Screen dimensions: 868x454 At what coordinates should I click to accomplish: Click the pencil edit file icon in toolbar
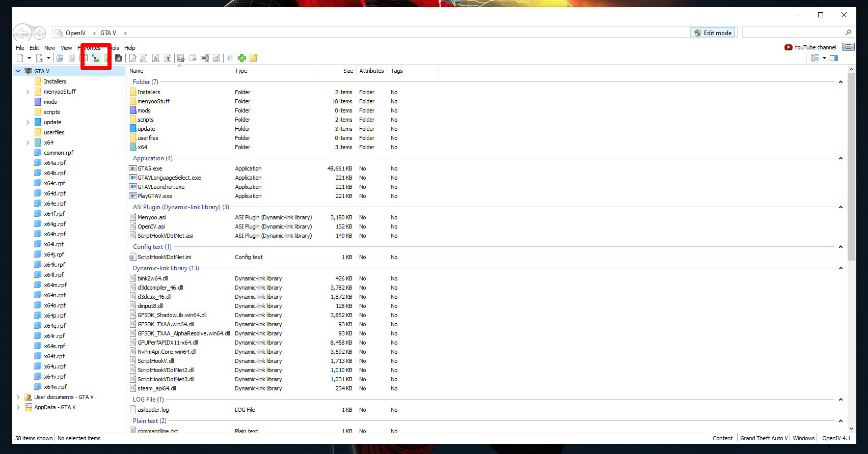tap(133, 58)
